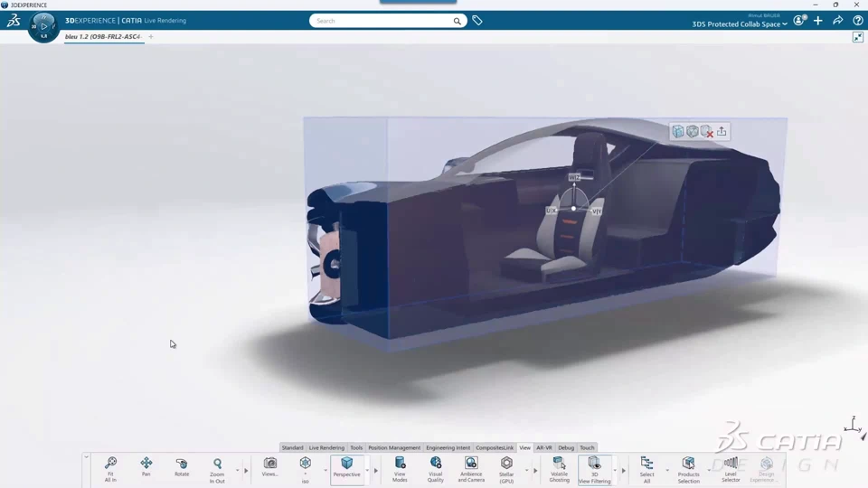Expand dropdown next to Select All
The height and width of the screenshot is (488, 868).
pyautogui.click(x=667, y=470)
